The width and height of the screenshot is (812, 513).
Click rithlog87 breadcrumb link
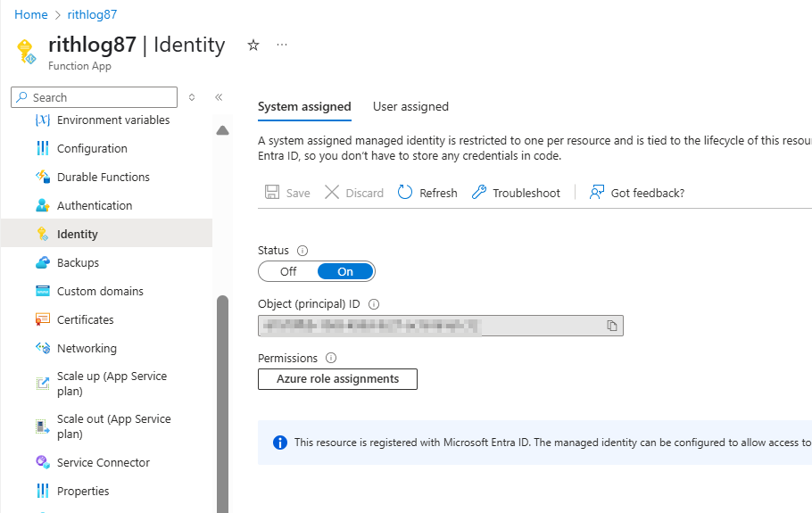point(92,14)
